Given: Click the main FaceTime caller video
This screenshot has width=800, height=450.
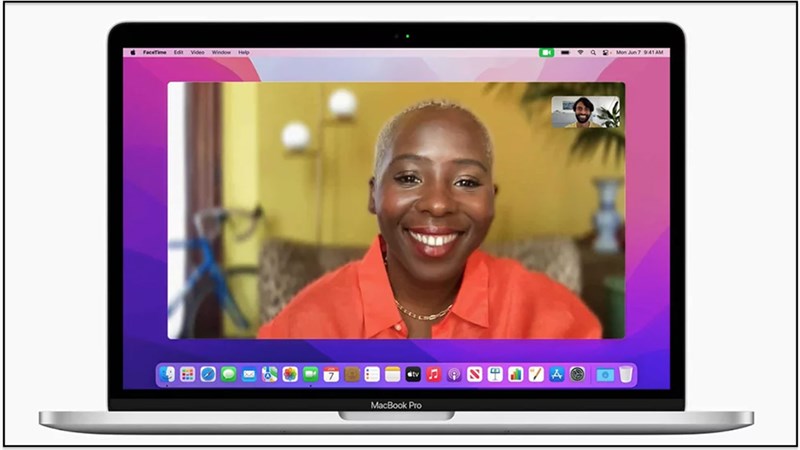Looking at the screenshot, I should [396, 210].
